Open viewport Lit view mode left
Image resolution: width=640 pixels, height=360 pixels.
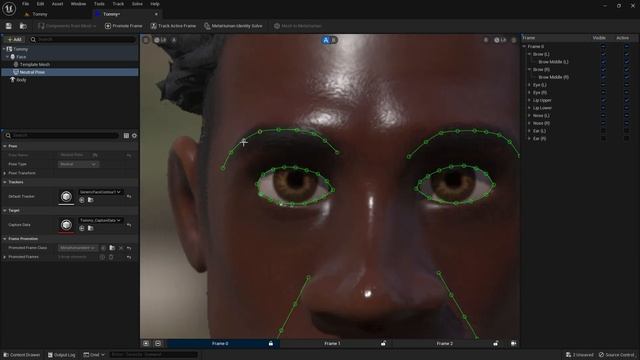coord(160,40)
